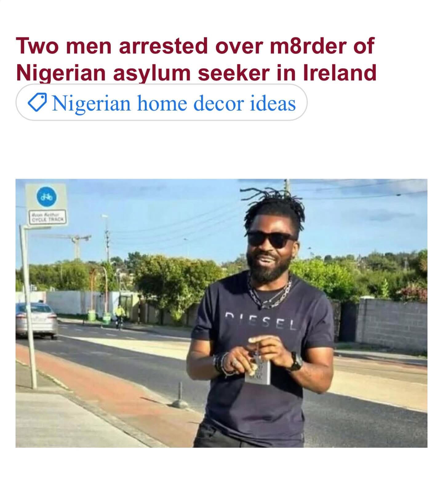Click the chain necklace on the man
Screen dimensions: 443x504
click(269, 292)
